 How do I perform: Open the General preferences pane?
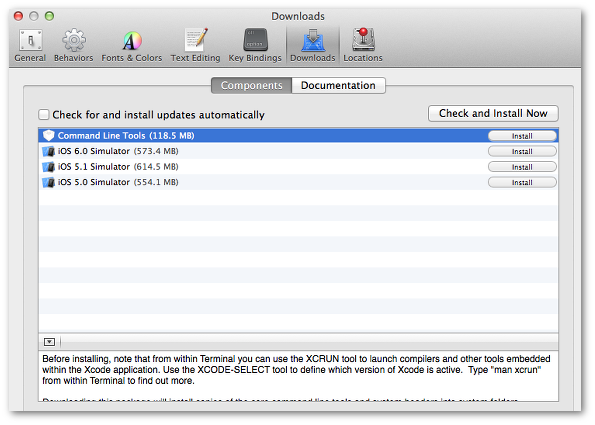click(x=30, y=46)
